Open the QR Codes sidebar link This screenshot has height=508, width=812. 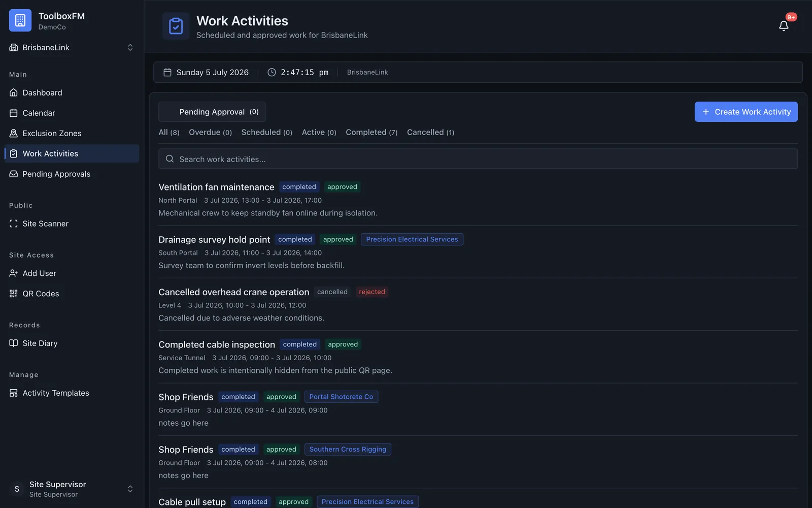pyautogui.click(x=72, y=294)
